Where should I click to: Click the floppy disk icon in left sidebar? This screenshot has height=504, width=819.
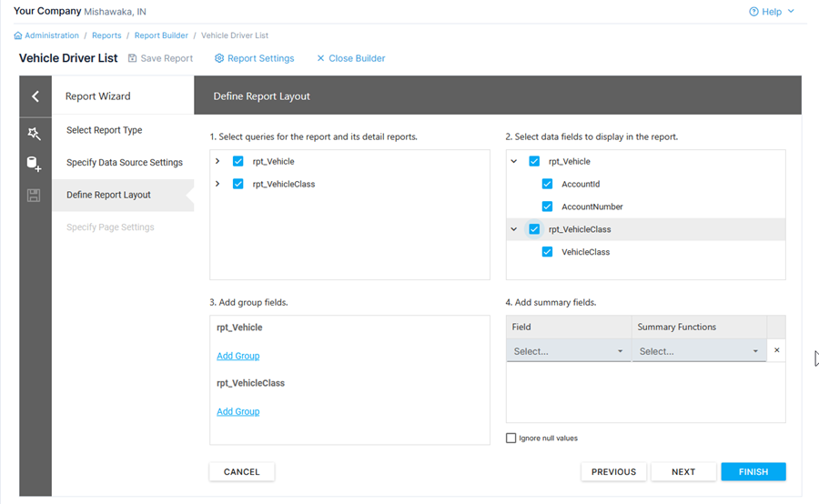tap(34, 196)
